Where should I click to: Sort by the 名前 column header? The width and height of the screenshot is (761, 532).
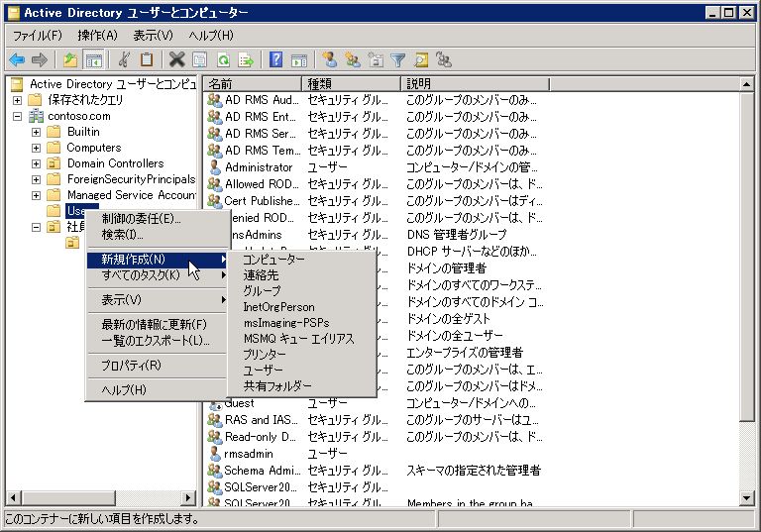click(253, 84)
